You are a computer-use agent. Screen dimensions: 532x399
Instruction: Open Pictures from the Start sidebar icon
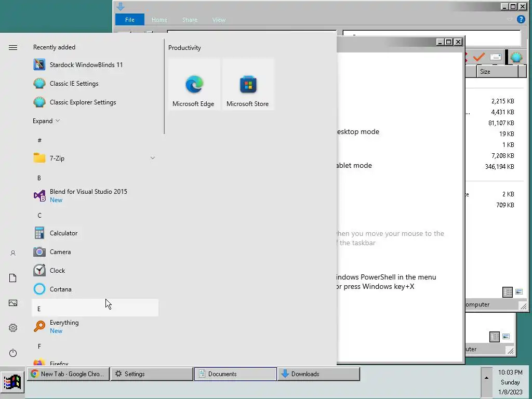tap(13, 303)
